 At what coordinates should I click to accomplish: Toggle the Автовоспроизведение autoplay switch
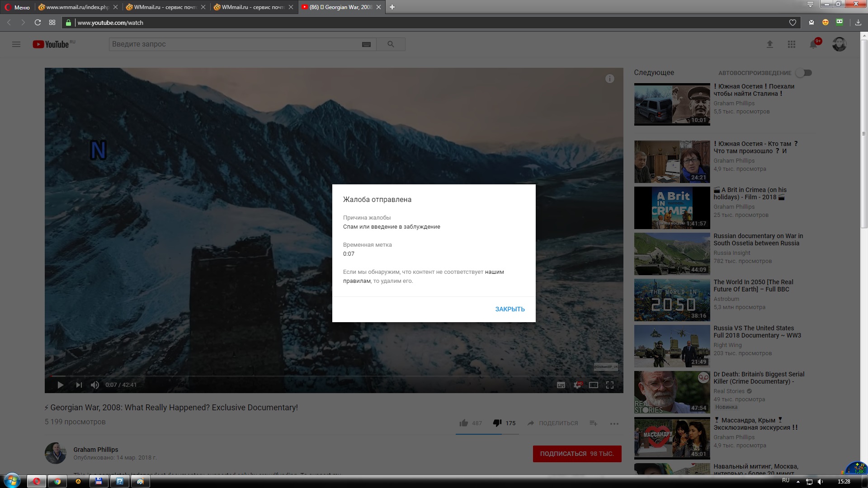pyautogui.click(x=804, y=73)
